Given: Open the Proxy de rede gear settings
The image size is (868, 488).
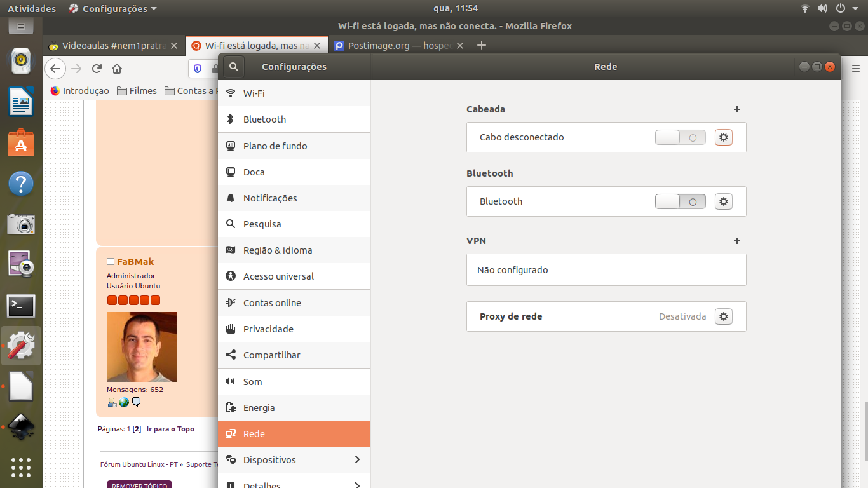Looking at the screenshot, I should click(x=724, y=316).
